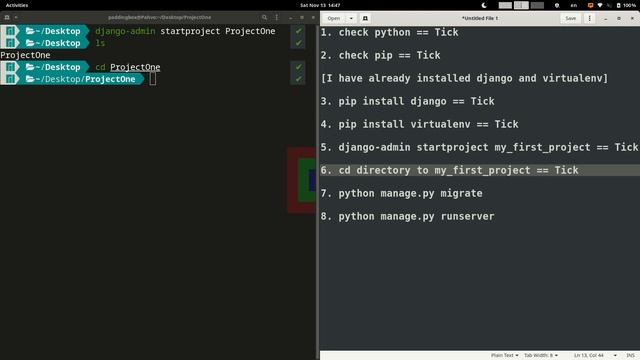Screen dimensions: 640x360
Task: Click 'django-admin' command text in terminal
Action: tap(125, 31)
